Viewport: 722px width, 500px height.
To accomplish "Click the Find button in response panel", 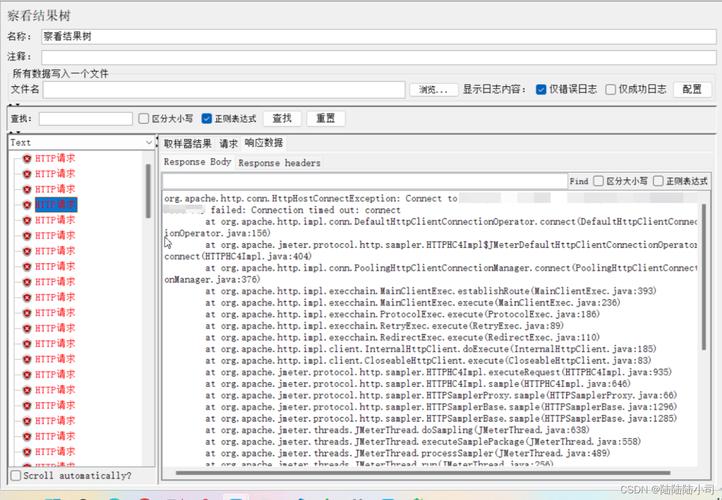I will click(x=579, y=181).
